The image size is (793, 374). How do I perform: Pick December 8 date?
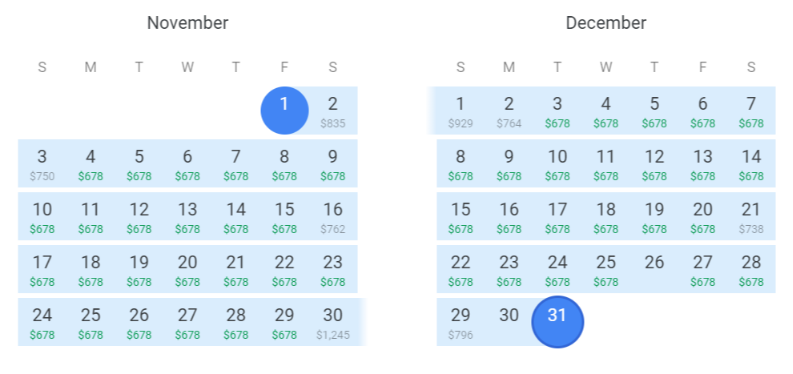460,163
